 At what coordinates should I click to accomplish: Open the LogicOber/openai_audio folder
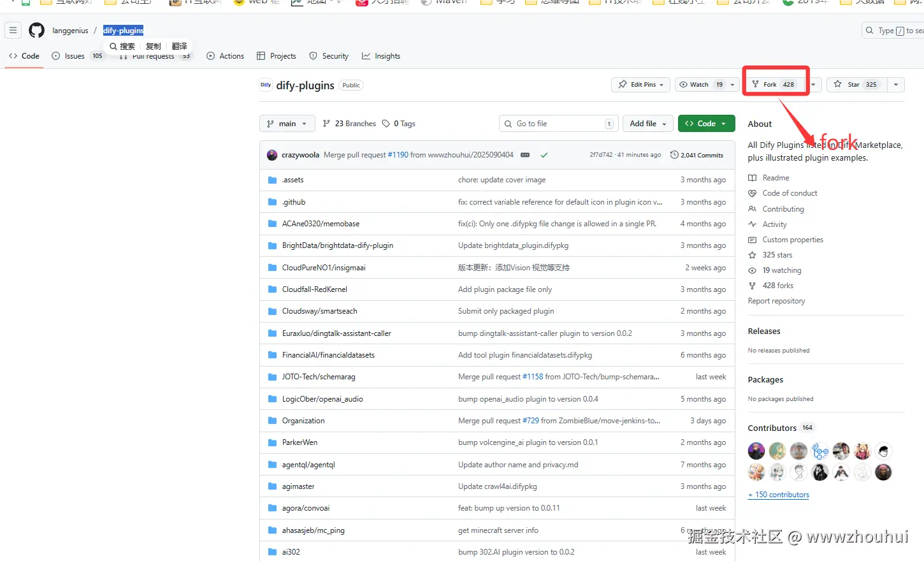pyautogui.click(x=322, y=399)
